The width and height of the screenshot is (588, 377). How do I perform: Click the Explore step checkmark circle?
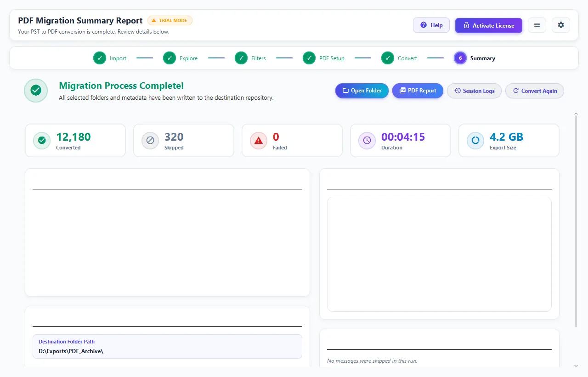[170, 58]
